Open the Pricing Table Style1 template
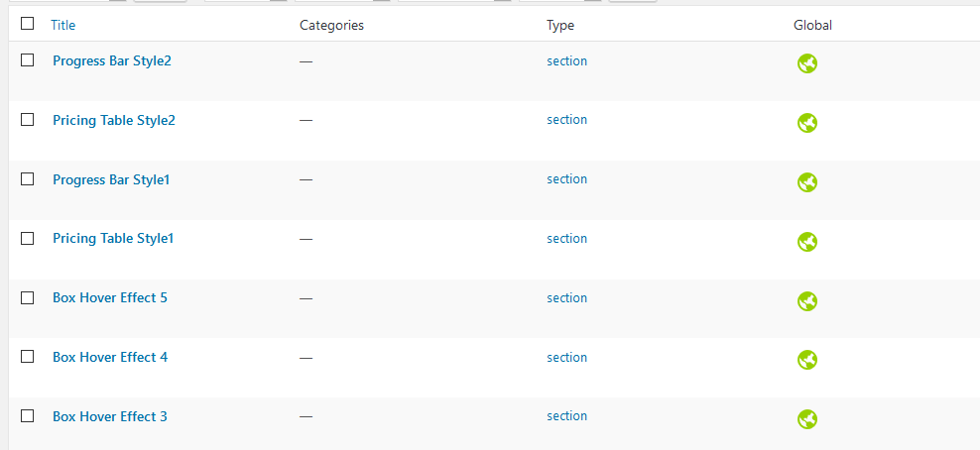The height and width of the screenshot is (450, 980). pos(113,239)
